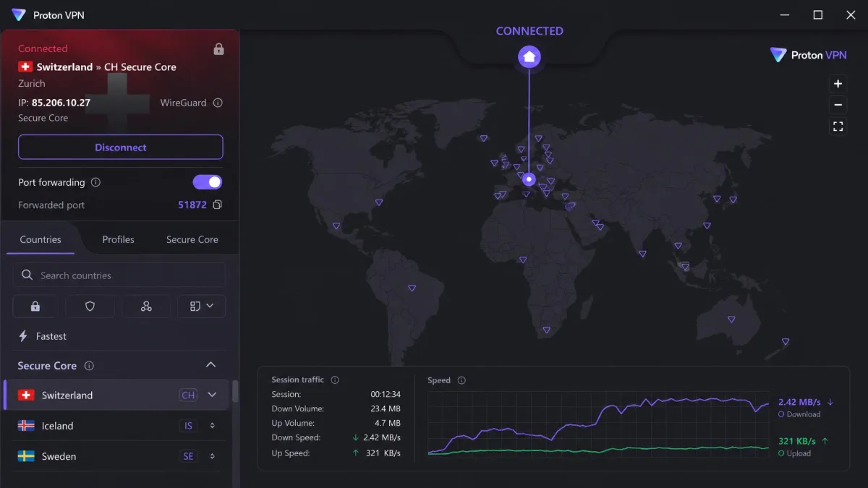Zoom in on the world map
Screen dimensions: 868x488
tap(838, 84)
